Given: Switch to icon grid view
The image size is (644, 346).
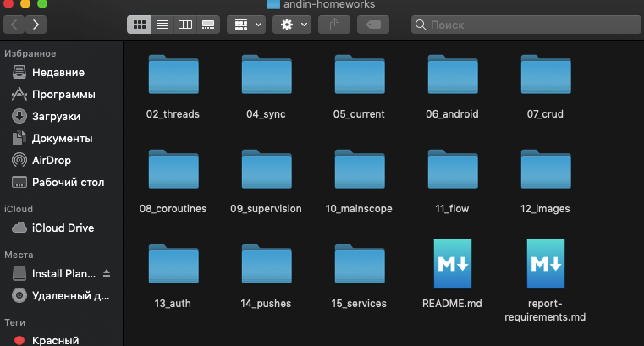Looking at the screenshot, I should tap(140, 25).
